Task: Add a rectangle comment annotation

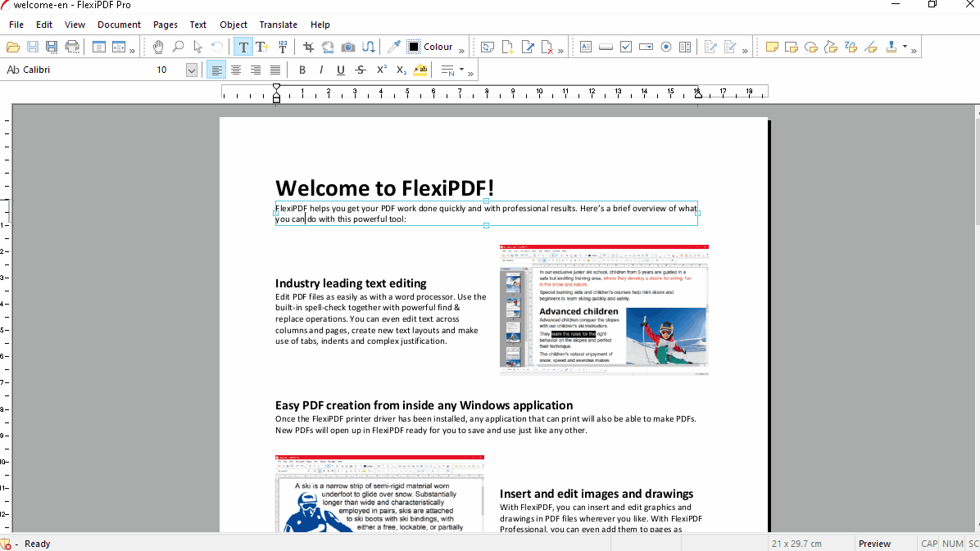Action: (x=792, y=47)
